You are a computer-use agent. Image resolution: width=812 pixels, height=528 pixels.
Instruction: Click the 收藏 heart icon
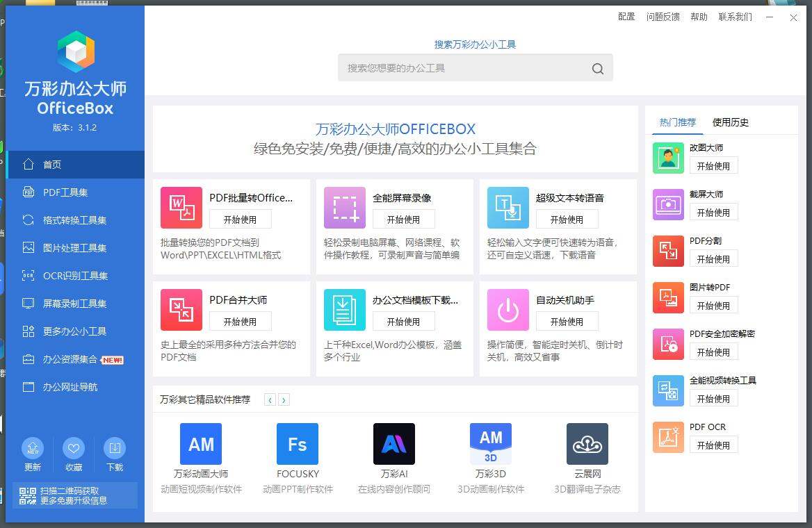74,448
